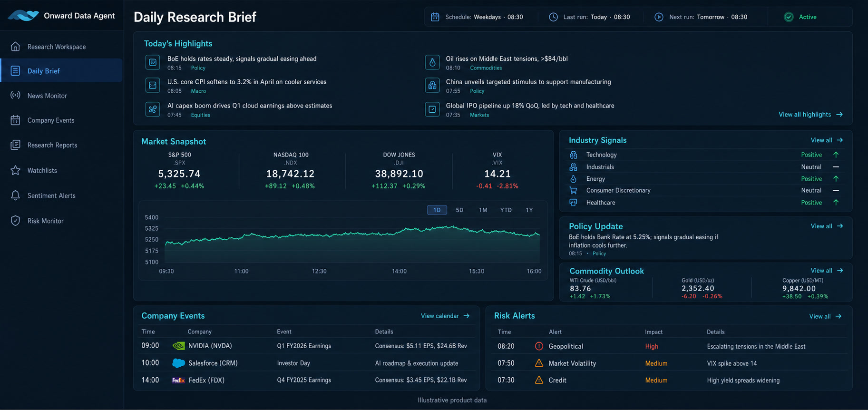Viewport: 868px width, 410px height.
Task: Select the 1D chart range
Action: click(437, 210)
